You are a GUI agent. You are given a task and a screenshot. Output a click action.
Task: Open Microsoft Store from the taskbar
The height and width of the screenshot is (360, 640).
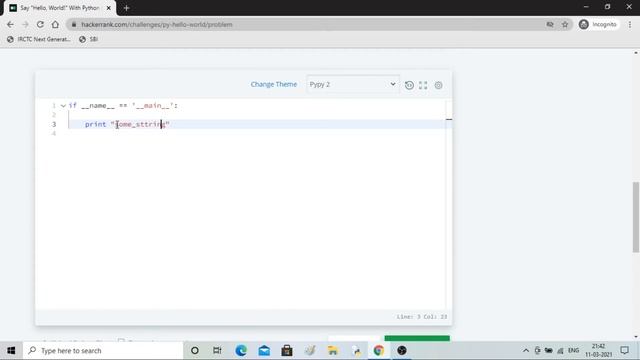pos(287,351)
